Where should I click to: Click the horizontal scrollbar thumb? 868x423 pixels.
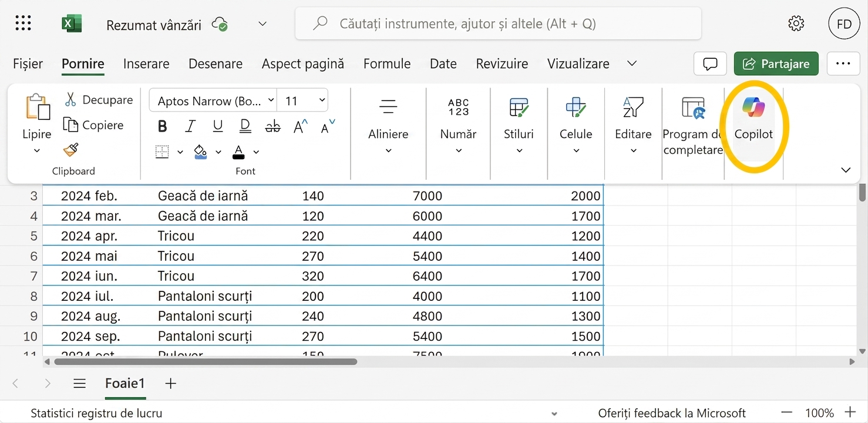tap(206, 362)
